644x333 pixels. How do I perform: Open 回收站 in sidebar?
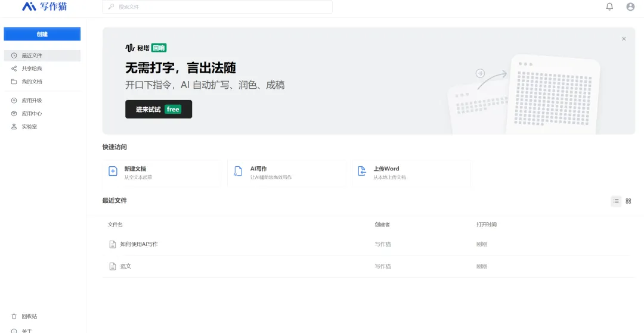tap(42, 316)
